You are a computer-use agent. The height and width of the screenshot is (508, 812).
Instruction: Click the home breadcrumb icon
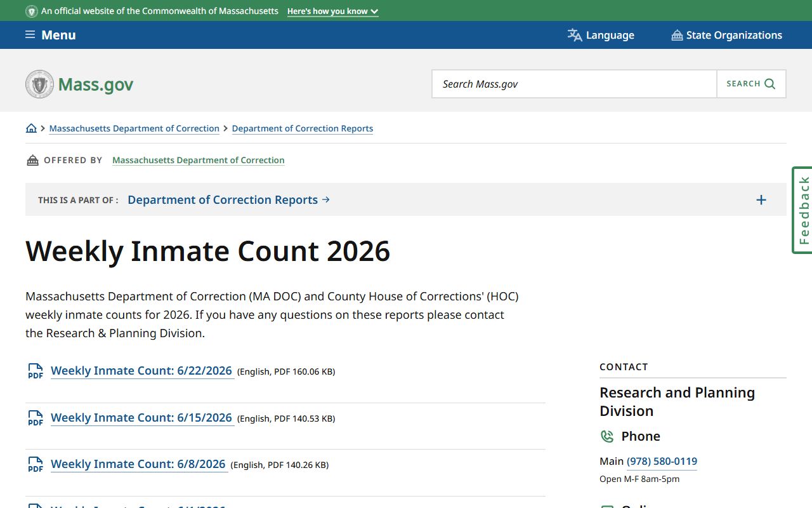31,128
